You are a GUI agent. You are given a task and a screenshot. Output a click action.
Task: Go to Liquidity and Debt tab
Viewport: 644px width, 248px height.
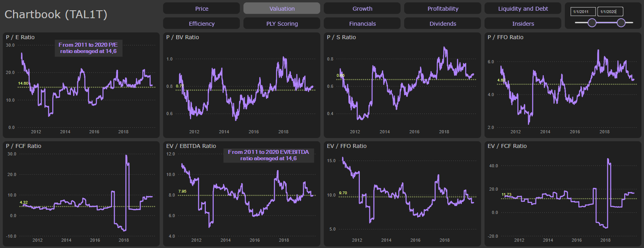click(x=523, y=8)
